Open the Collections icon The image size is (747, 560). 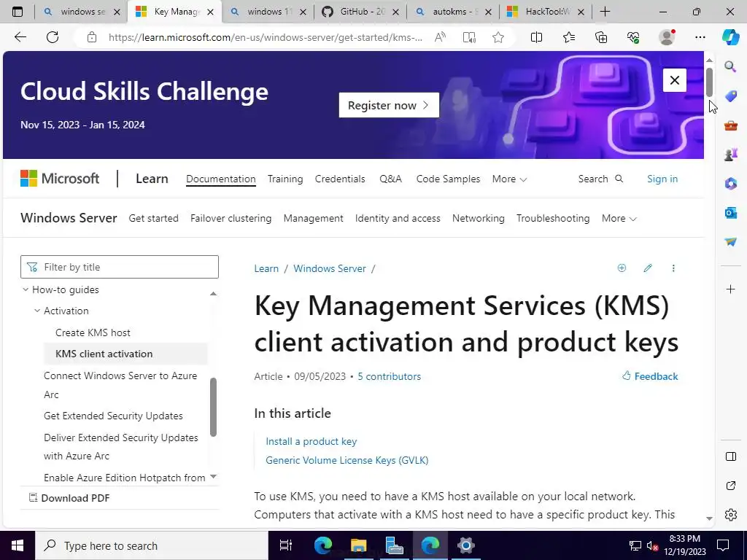pyautogui.click(x=601, y=37)
